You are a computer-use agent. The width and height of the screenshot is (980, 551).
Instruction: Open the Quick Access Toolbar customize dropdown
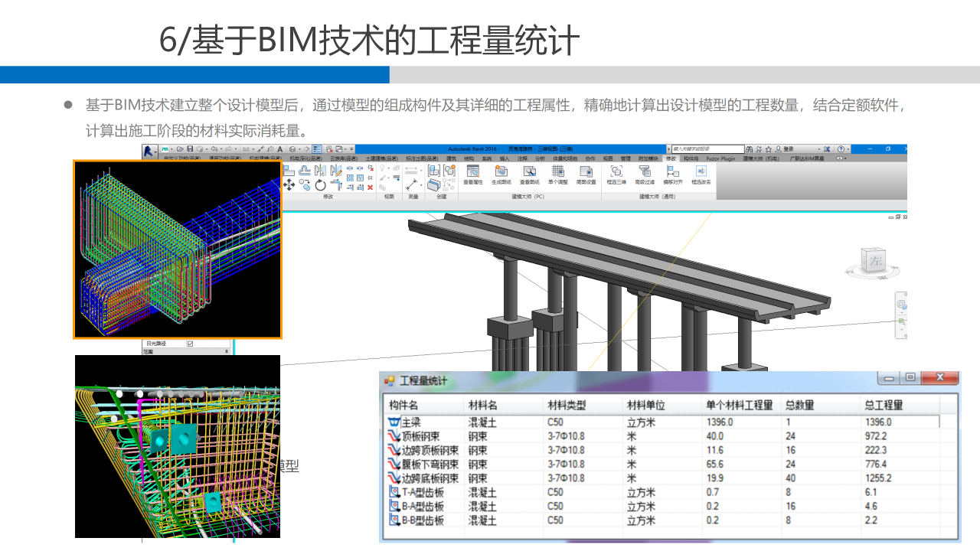pos(351,148)
